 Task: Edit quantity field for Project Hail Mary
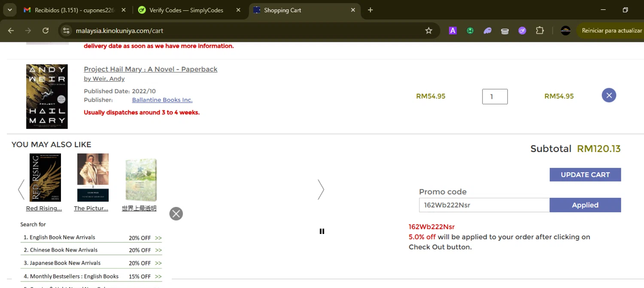pyautogui.click(x=495, y=97)
